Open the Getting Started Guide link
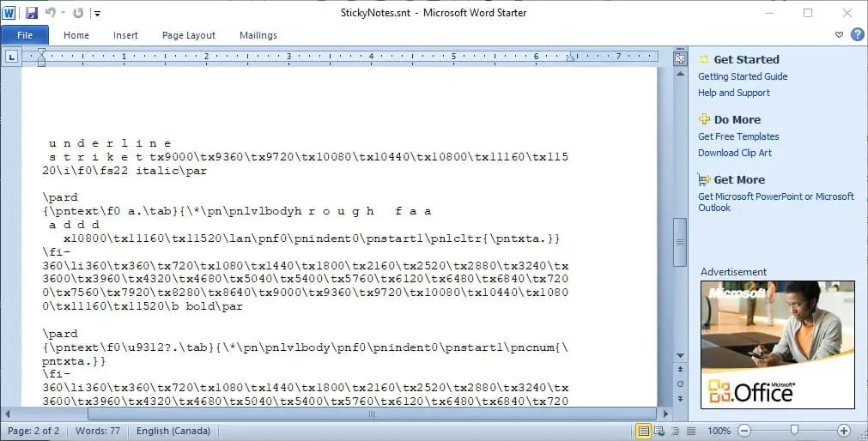 (x=743, y=76)
